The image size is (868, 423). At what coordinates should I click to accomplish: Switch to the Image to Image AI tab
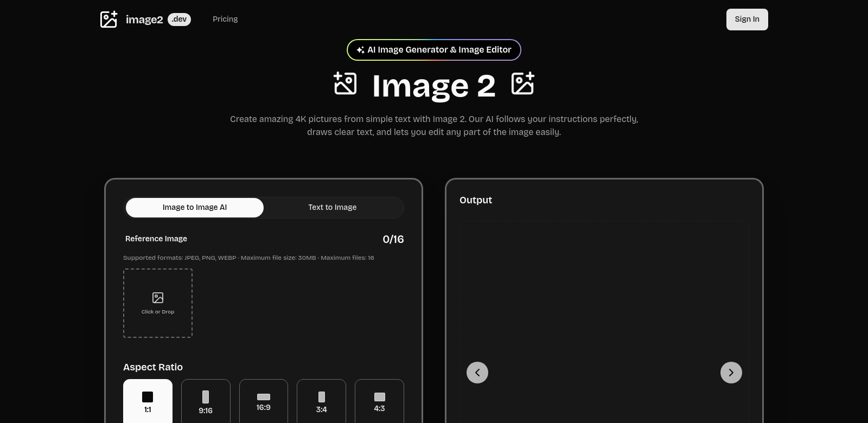click(195, 208)
